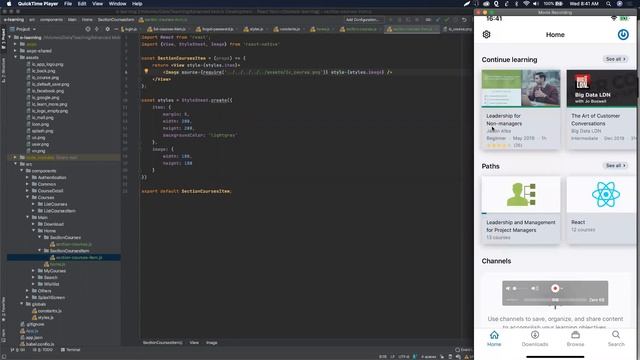Collapse the Courses folder
The width and height of the screenshot is (640, 360).
(x=27, y=198)
